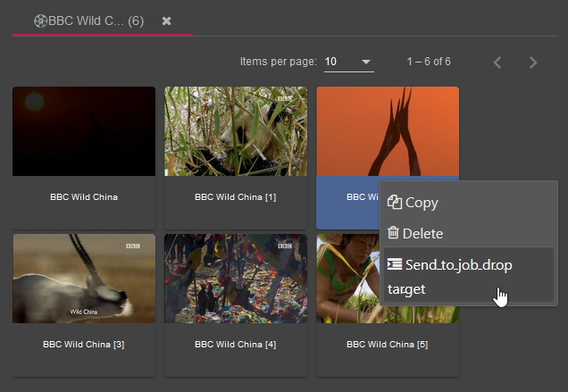Screen dimensions: 568x392
Task: Open the prayer flags thumbnail BBC Wild China [4]
Action: [236, 279]
